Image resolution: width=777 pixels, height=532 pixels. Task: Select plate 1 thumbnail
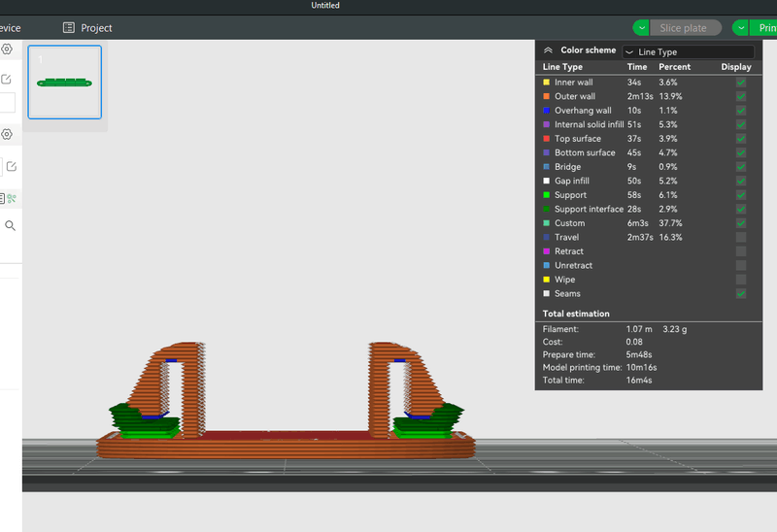click(65, 82)
